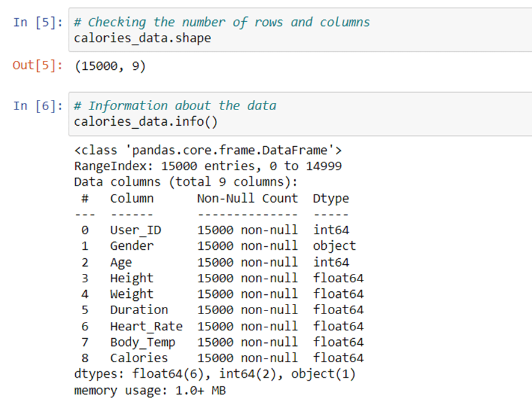
Task: Click '15000 non-null' in the Duration row
Action: pyautogui.click(x=248, y=310)
